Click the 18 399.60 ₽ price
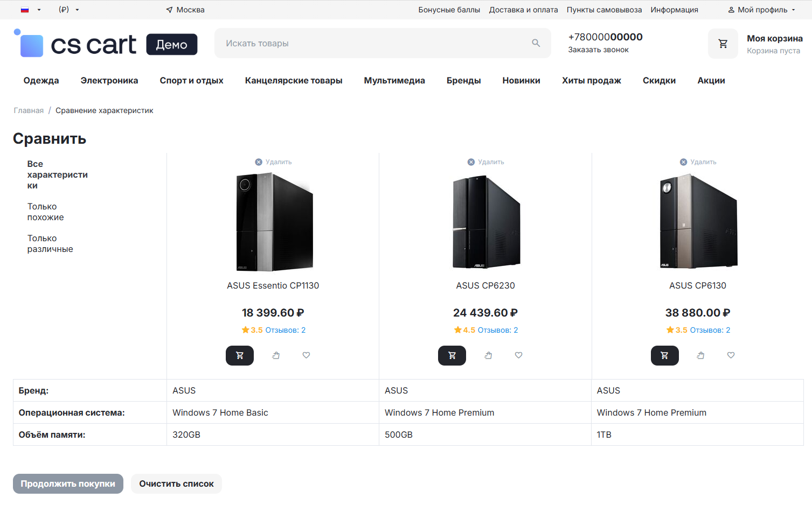This screenshot has width=812, height=505. [273, 313]
